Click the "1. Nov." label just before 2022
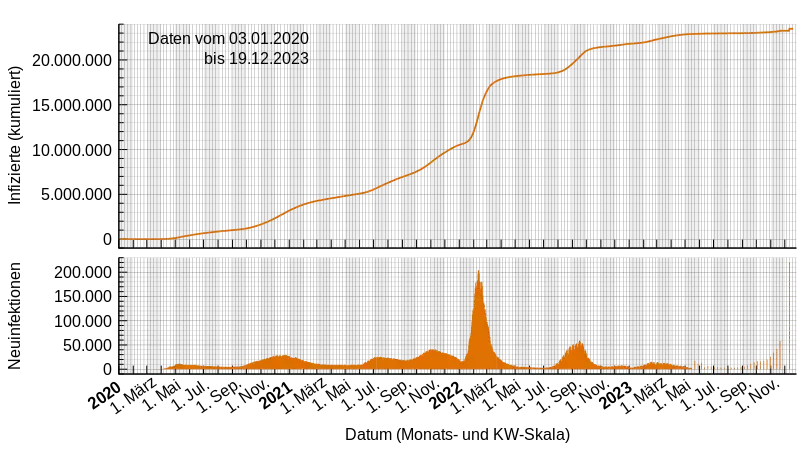The height and width of the screenshot is (451, 801). [418, 396]
